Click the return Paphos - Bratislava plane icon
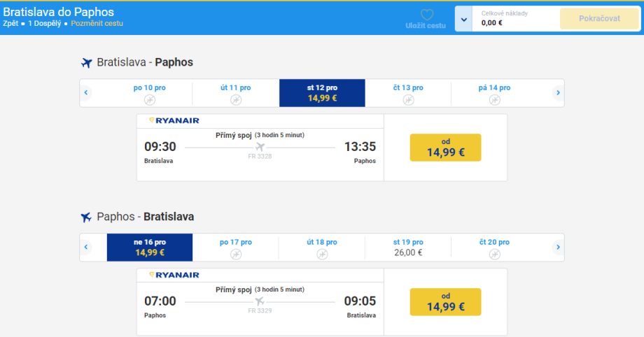The image size is (644, 337). coord(87,217)
